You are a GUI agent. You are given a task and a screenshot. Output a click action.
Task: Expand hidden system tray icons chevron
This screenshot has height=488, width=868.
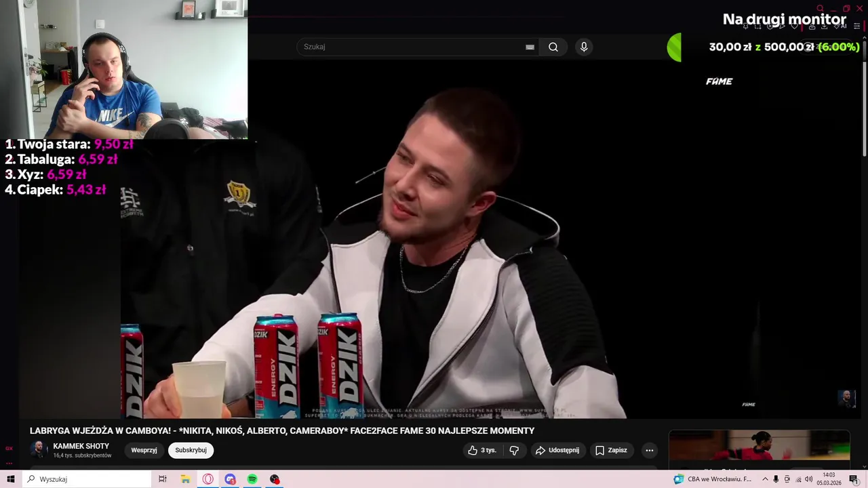tap(765, 479)
